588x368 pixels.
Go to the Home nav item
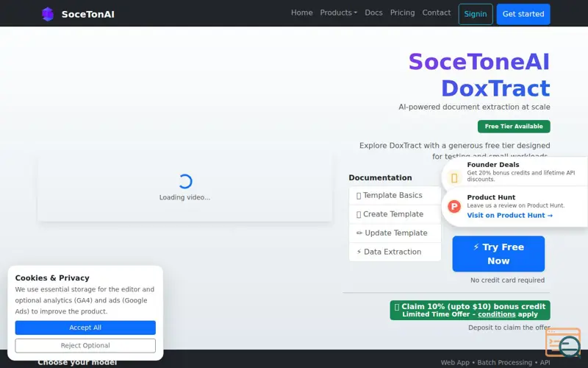point(302,13)
